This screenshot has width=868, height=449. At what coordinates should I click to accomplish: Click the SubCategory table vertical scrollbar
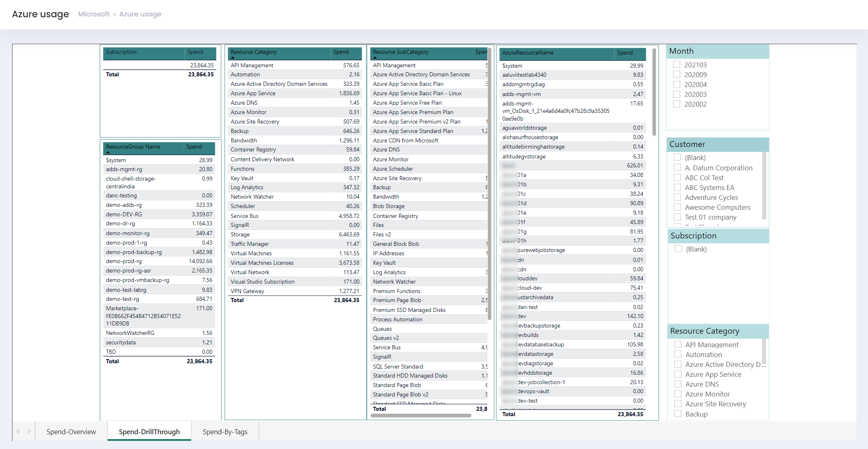[489, 183]
